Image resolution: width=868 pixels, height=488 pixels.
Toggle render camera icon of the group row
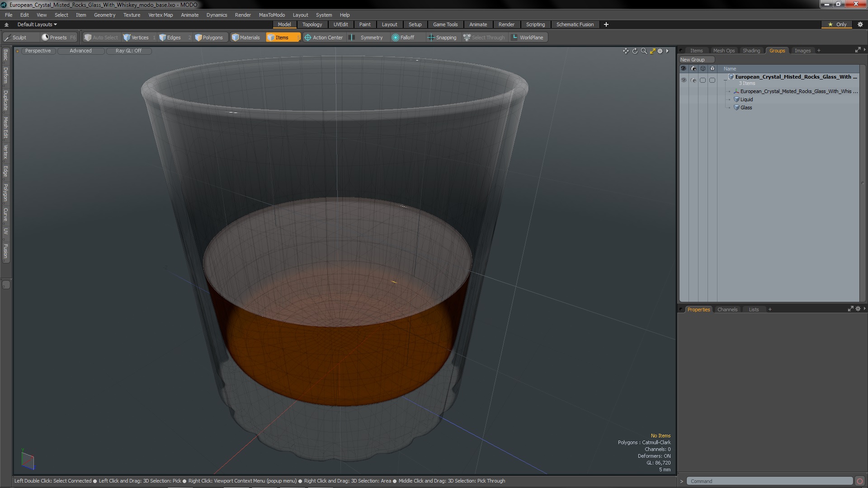pyautogui.click(x=693, y=80)
